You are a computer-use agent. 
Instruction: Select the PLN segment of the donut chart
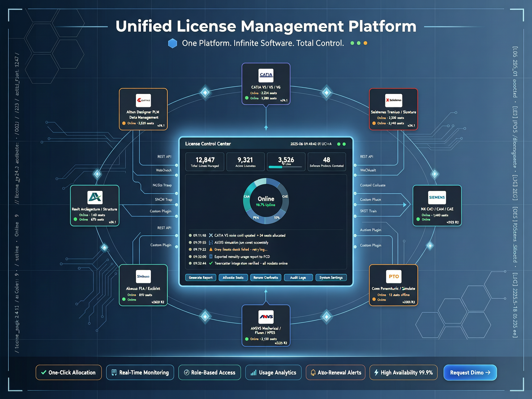[257, 217]
